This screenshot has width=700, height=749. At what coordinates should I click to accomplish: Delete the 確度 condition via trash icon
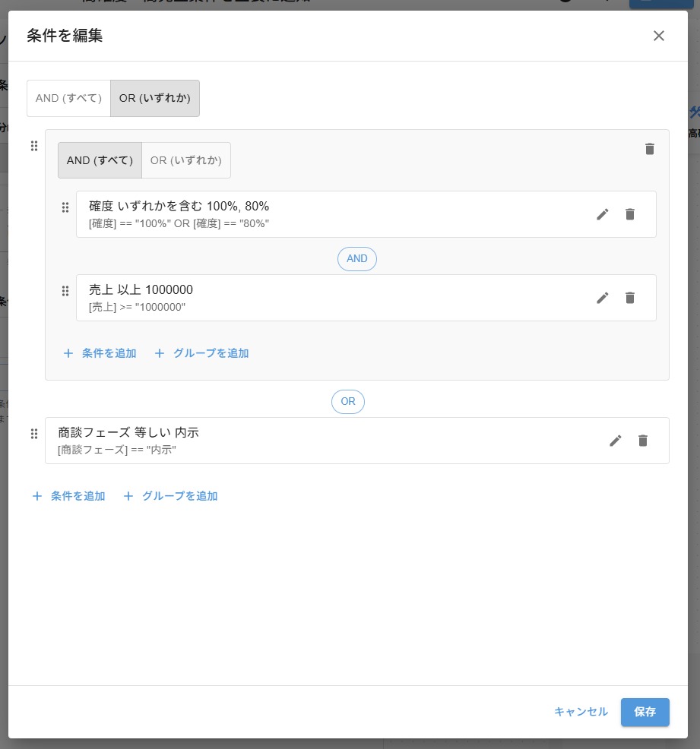point(630,214)
